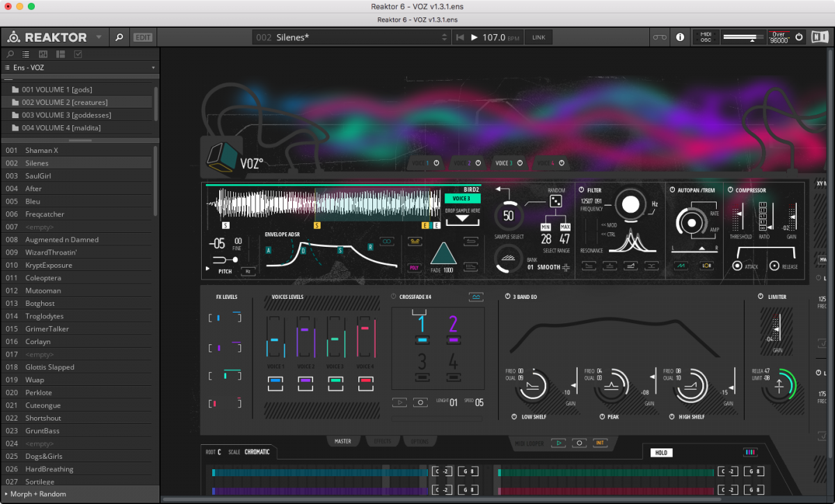Click the Compressor Attack button icon
835x504 pixels.
[x=737, y=266]
